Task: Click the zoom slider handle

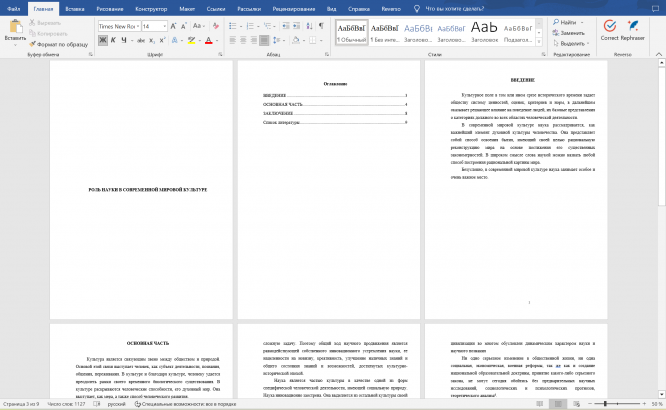Action: [x=605, y=404]
